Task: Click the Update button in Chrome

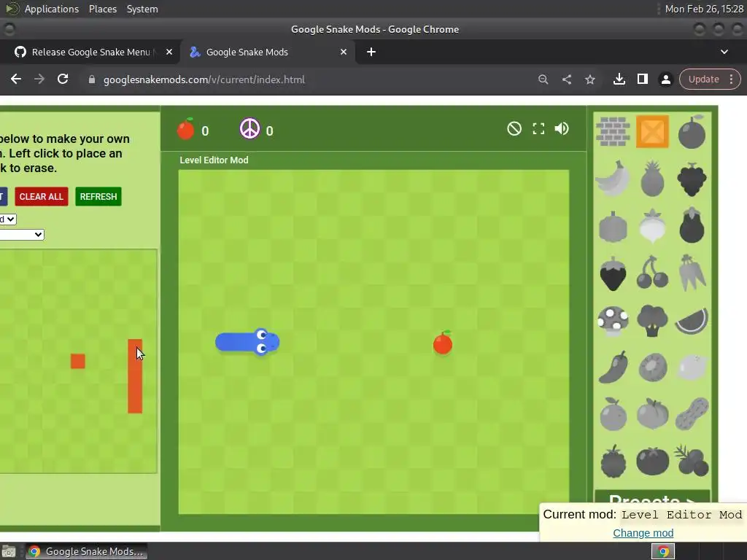Action: tap(704, 79)
